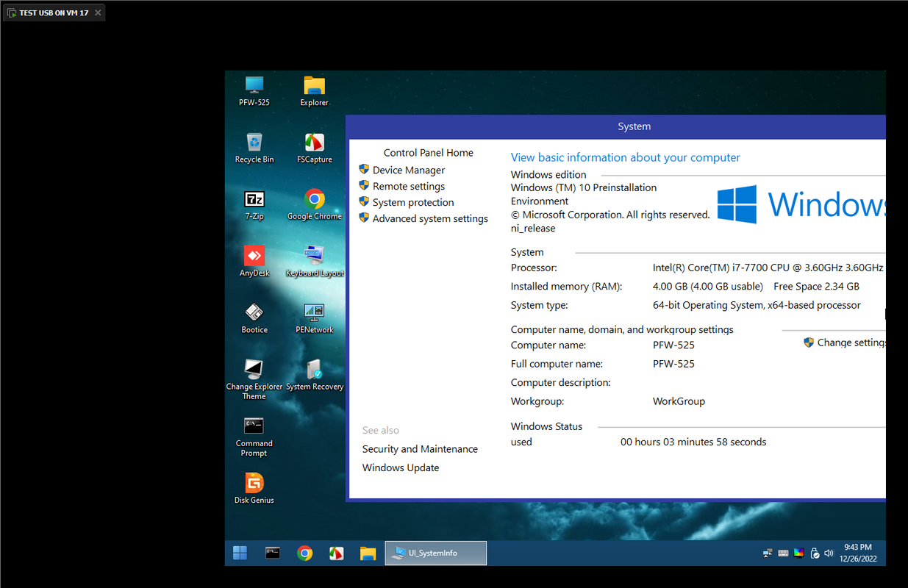Viewport: 908px width, 588px height.
Task: Select the '00 hours 03 minutes 58 seconds' text
Action: click(x=693, y=442)
